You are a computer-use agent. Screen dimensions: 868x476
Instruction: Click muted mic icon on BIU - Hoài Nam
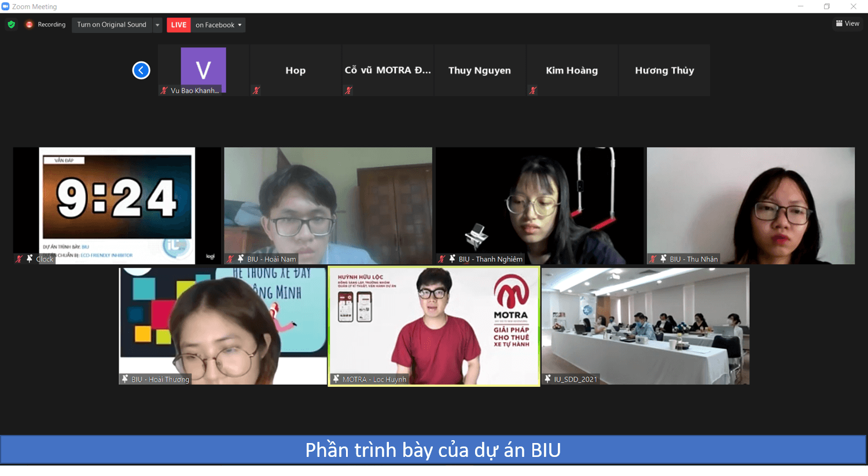pyautogui.click(x=230, y=259)
